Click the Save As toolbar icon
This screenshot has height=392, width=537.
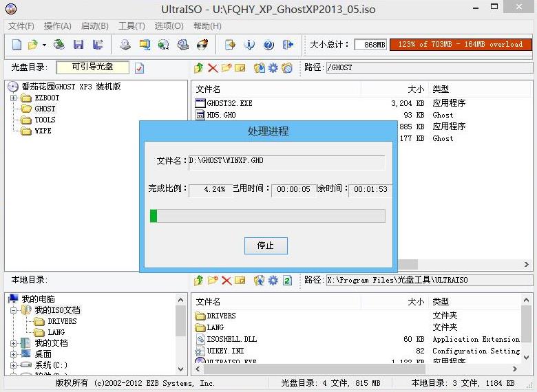(98, 45)
